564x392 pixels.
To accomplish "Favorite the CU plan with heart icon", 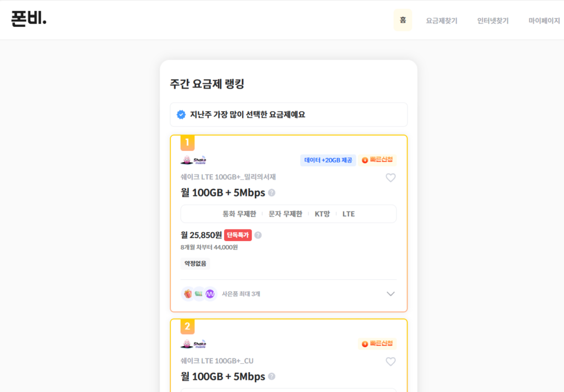I will coord(391,361).
